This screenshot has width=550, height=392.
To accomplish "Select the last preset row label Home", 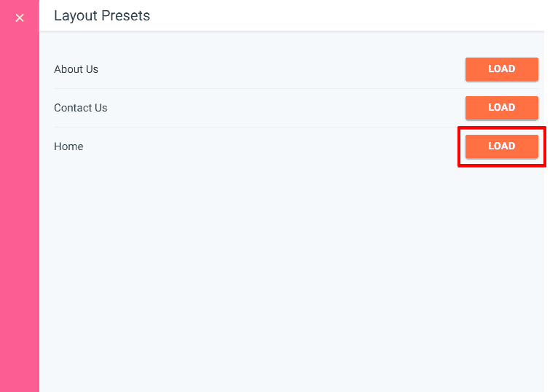I will click(68, 146).
